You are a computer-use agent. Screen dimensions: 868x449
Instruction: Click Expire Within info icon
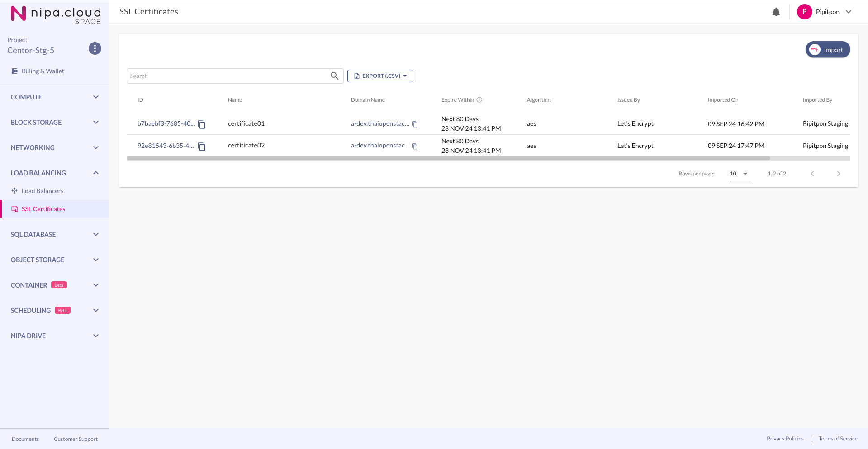pos(479,100)
